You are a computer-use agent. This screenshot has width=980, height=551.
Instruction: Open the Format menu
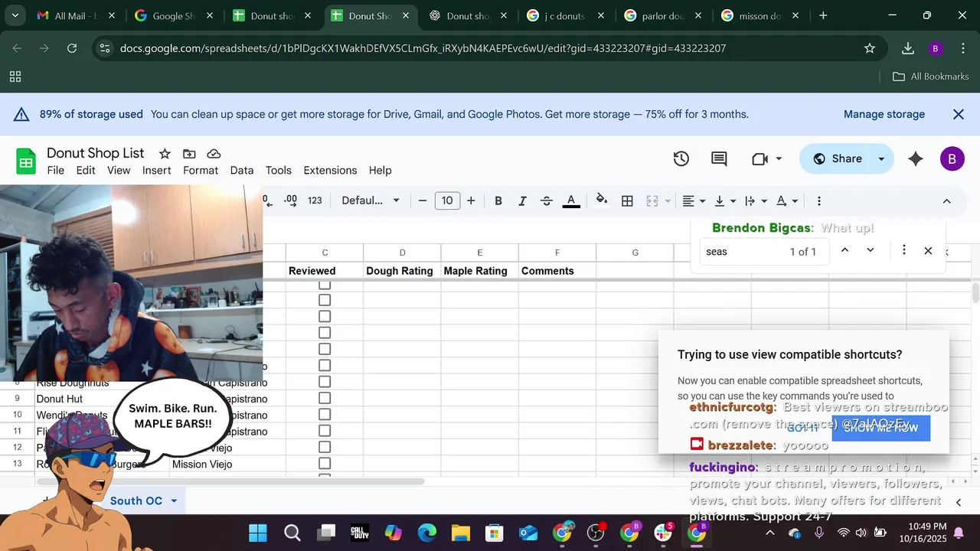pos(201,170)
